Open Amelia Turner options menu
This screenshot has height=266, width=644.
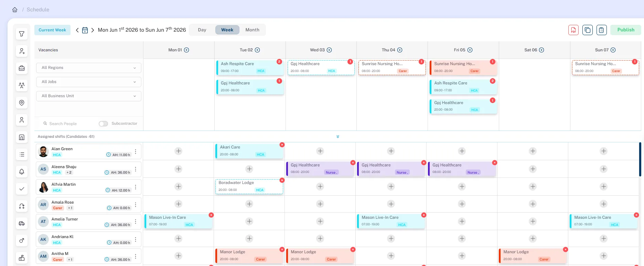pyautogui.click(x=136, y=222)
